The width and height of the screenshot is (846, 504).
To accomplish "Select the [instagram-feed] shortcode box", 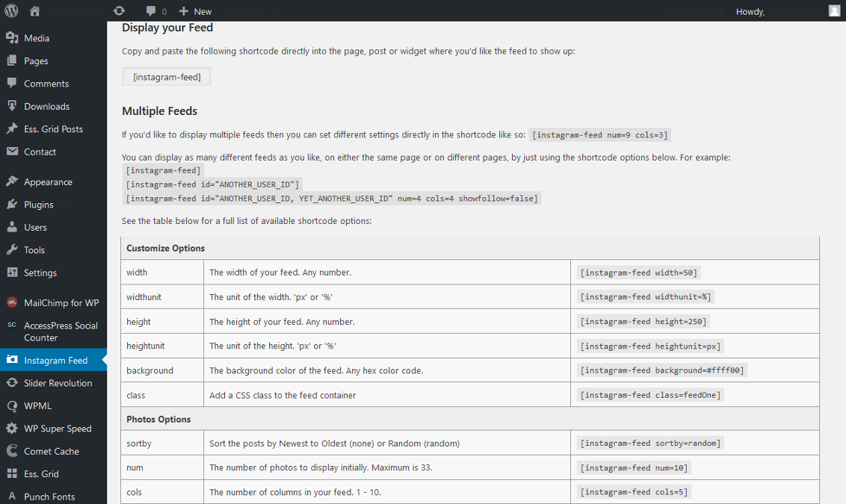I will pos(167,76).
